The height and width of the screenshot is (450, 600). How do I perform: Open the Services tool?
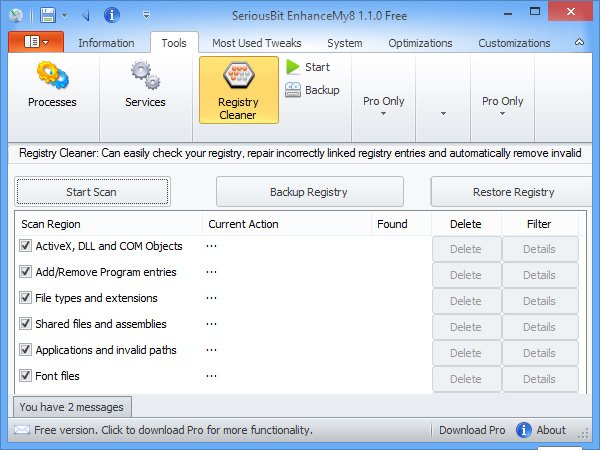click(145, 85)
